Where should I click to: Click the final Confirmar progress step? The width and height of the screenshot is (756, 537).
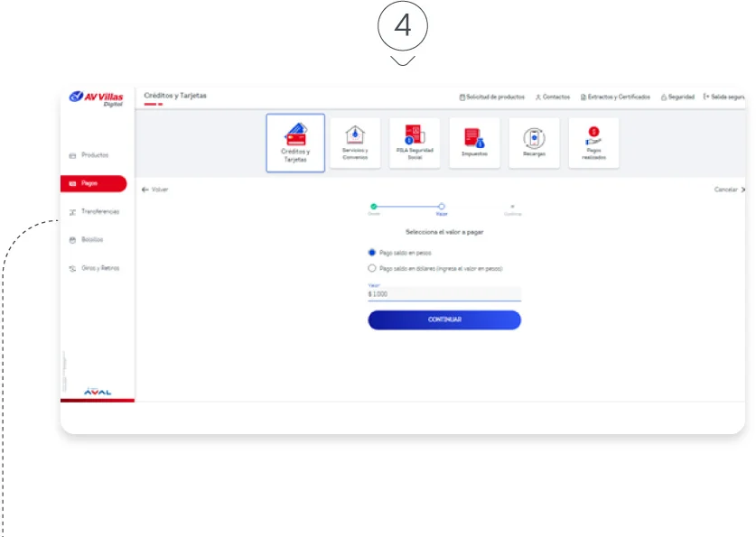point(512,207)
